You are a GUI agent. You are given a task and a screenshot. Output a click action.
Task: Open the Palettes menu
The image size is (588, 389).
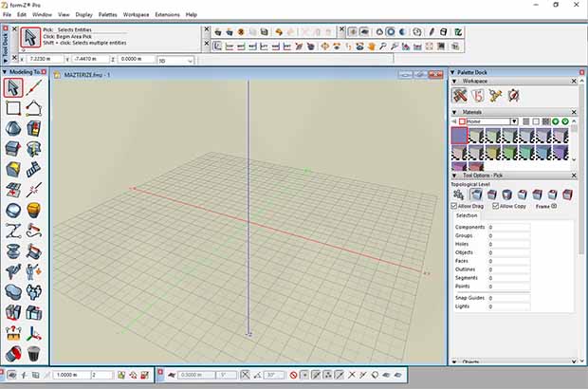(x=107, y=14)
